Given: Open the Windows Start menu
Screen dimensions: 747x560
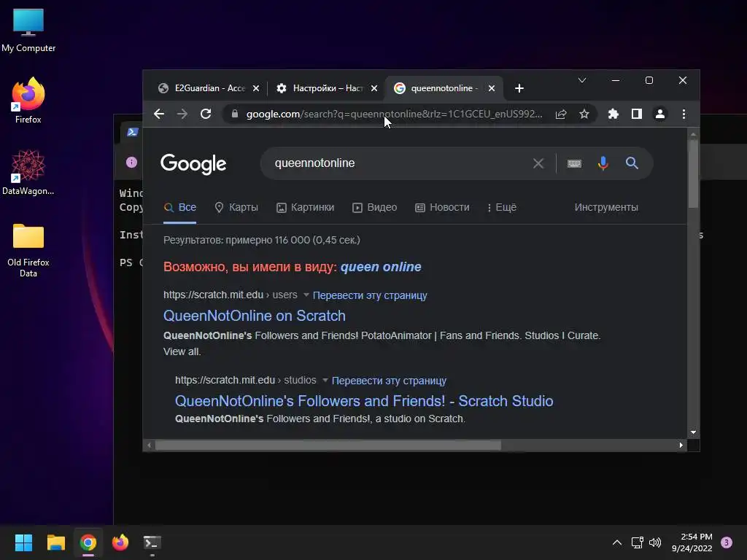Looking at the screenshot, I should 23,542.
